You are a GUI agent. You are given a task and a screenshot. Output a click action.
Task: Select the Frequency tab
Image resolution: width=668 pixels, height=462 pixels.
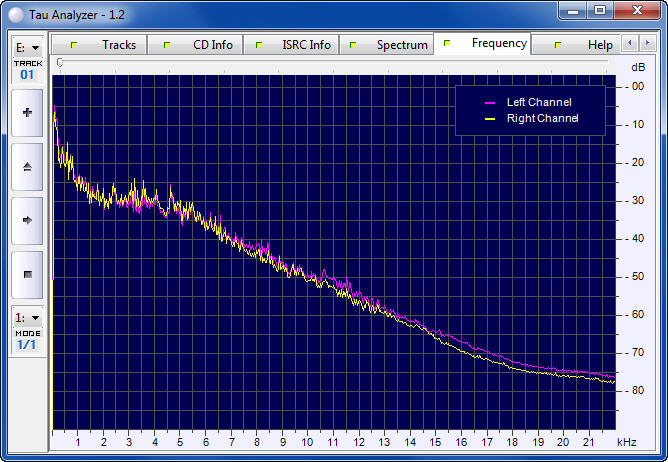(488, 44)
